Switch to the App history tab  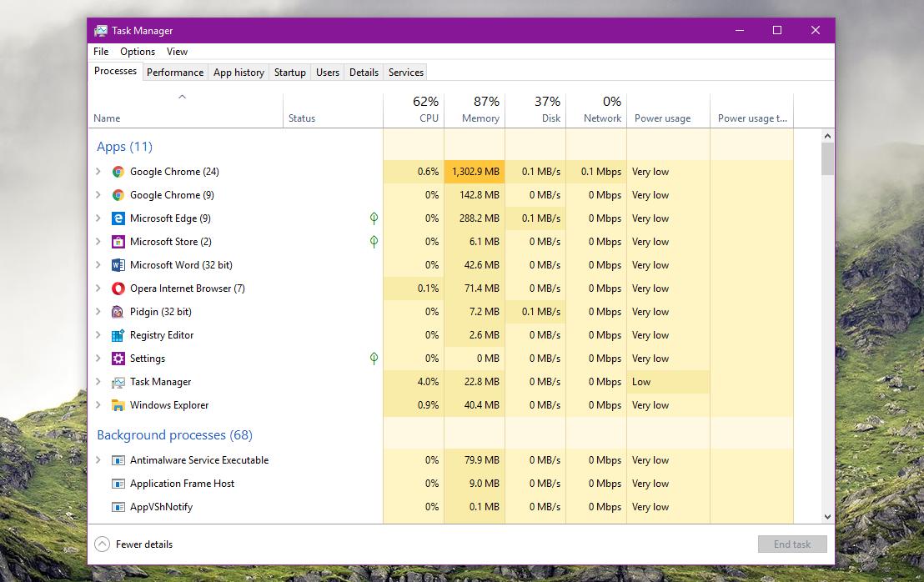point(239,73)
